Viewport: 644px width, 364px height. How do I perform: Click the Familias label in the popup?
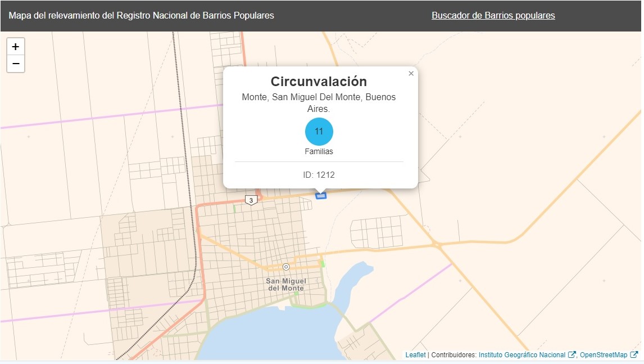click(319, 151)
